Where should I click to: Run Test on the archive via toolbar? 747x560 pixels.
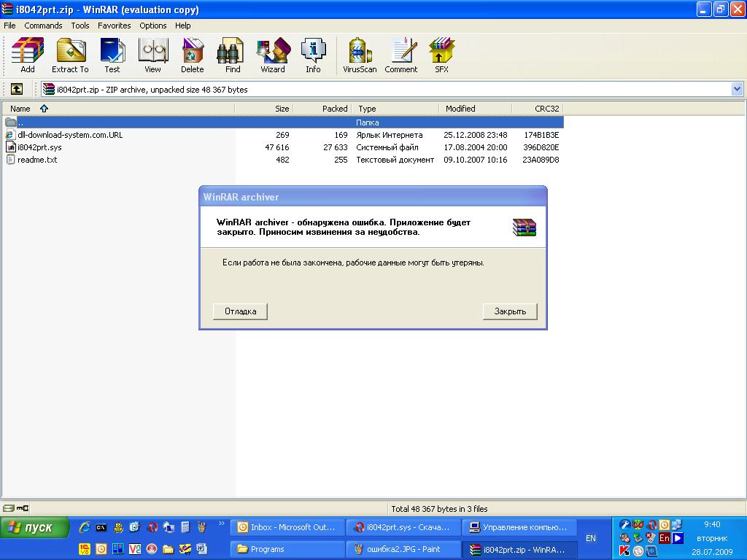pyautogui.click(x=112, y=55)
